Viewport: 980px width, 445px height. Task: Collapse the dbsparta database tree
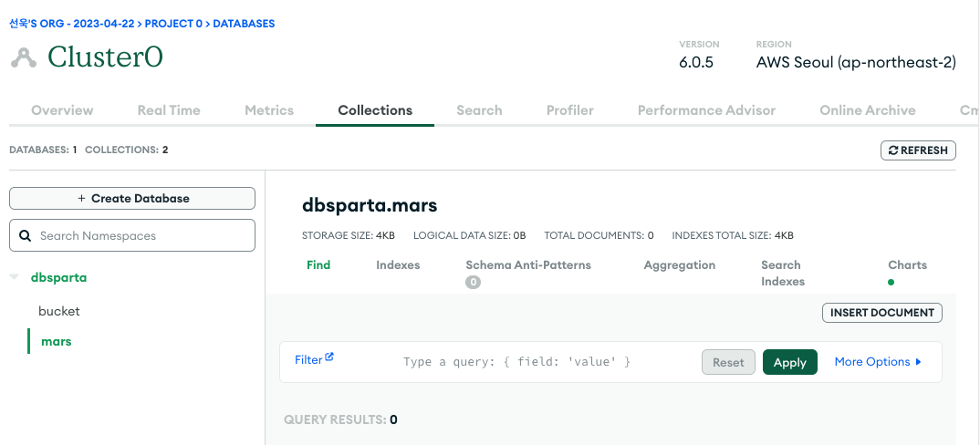[x=15, y=277]
